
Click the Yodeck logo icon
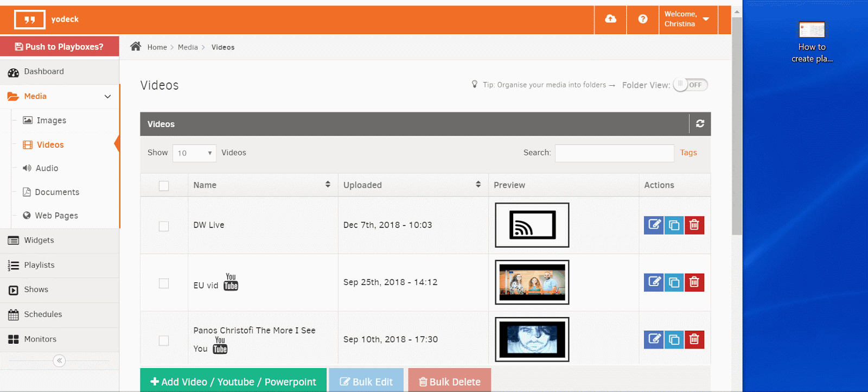[x=30, y=20]
